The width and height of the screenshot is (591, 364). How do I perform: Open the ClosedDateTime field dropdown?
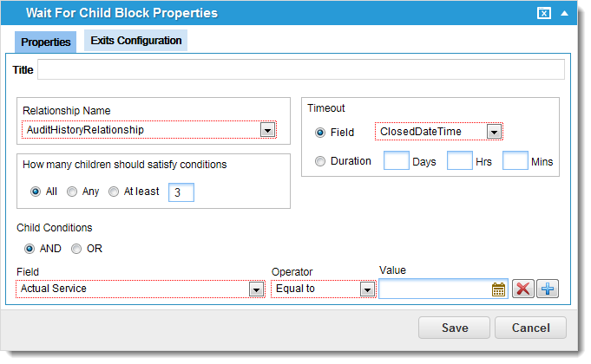(x=494, y=132)
